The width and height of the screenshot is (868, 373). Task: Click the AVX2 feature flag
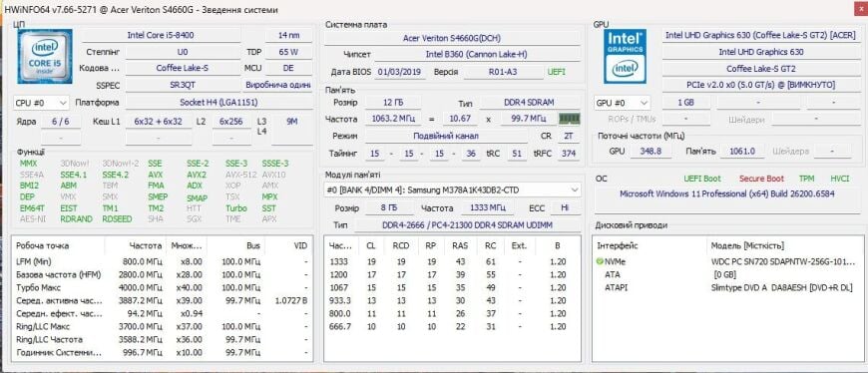(197, 175)
